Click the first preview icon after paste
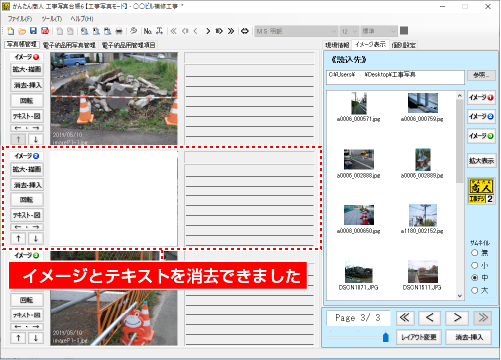The height and width of the screenshot is (360, 501). tap(85, 31)
